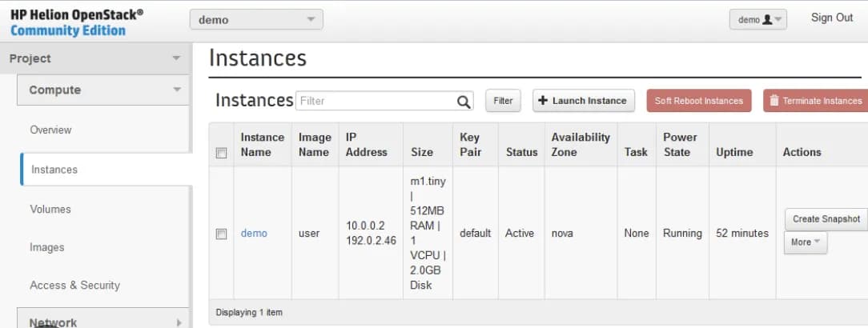Click the HP Helion OpenStack logo
This screenshot has height=328, width=868.
click(x=76, y=22)
